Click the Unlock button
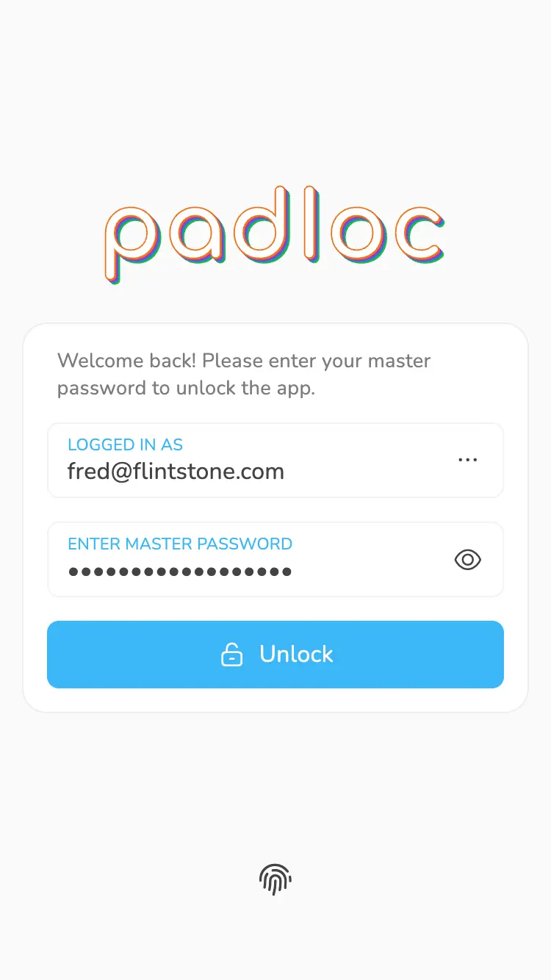 point(275,655)
